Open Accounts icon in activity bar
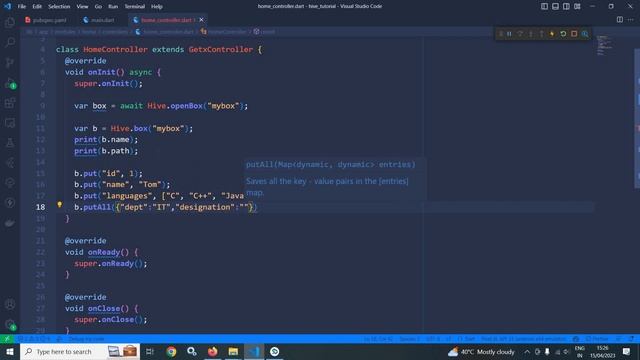Viewport: 640px width, 360px height. click(10, 304)
